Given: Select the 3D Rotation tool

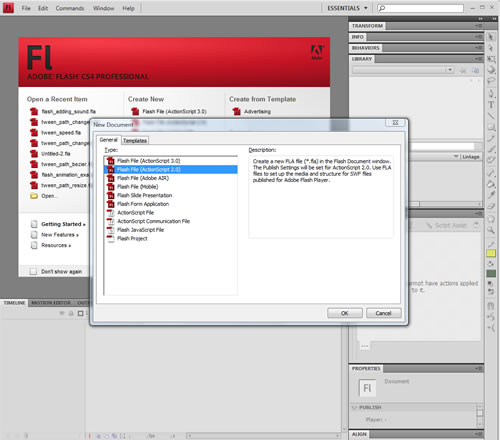Looking at the screenshot, I should (x=491, y=70).
